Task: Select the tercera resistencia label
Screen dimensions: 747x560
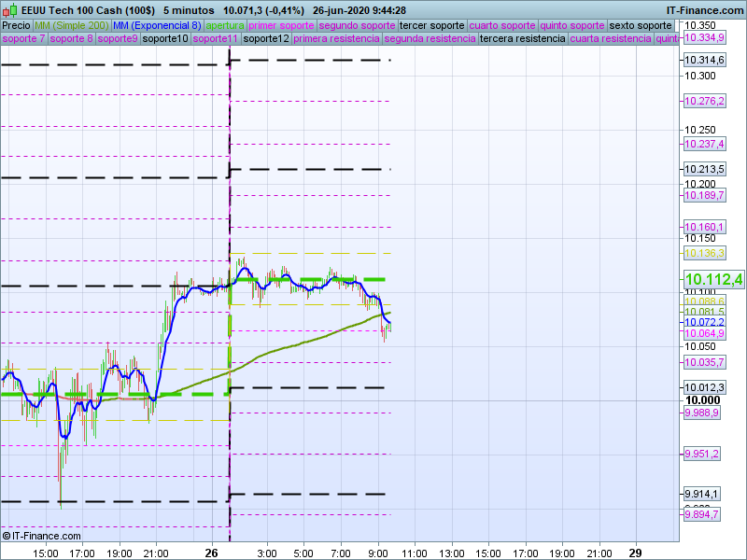Action: click(x=522, y=39)
